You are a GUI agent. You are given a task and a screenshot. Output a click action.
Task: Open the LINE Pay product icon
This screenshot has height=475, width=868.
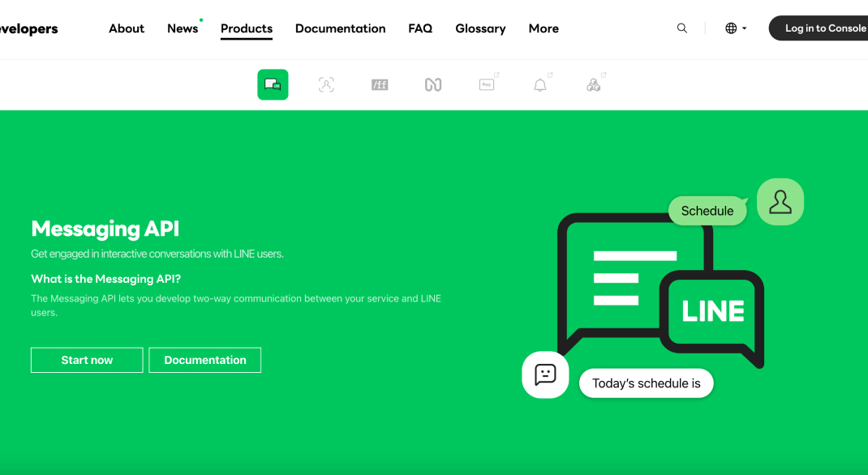coord(487,84)
